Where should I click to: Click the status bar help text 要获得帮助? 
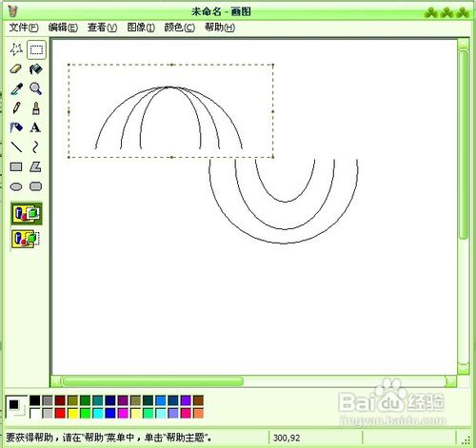click(30, 438)
